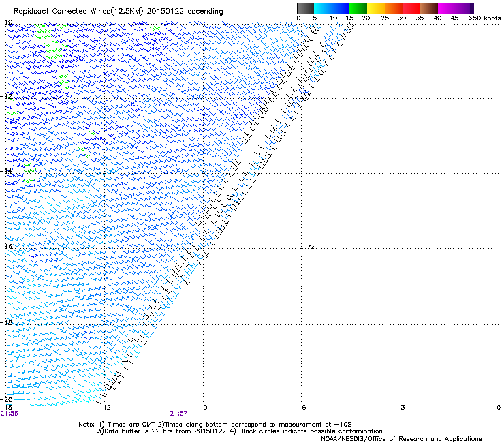Click the legend label '25'
This screenshot has height=443, width=504.
(385, 18)
